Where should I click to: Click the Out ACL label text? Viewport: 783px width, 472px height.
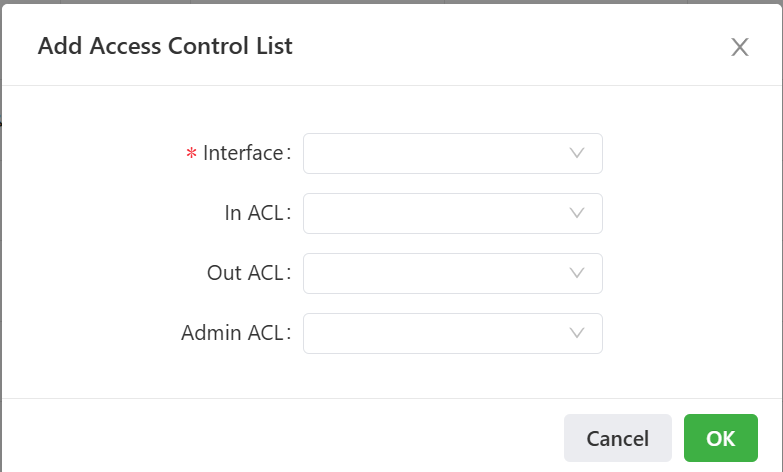coord(246,273)
